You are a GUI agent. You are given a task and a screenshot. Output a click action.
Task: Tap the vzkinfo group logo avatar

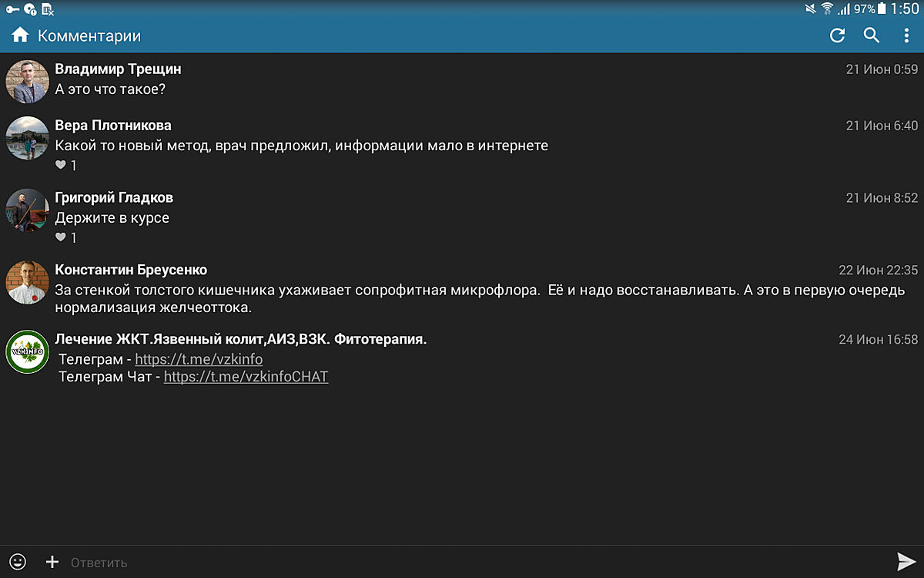tap(28, 352)
